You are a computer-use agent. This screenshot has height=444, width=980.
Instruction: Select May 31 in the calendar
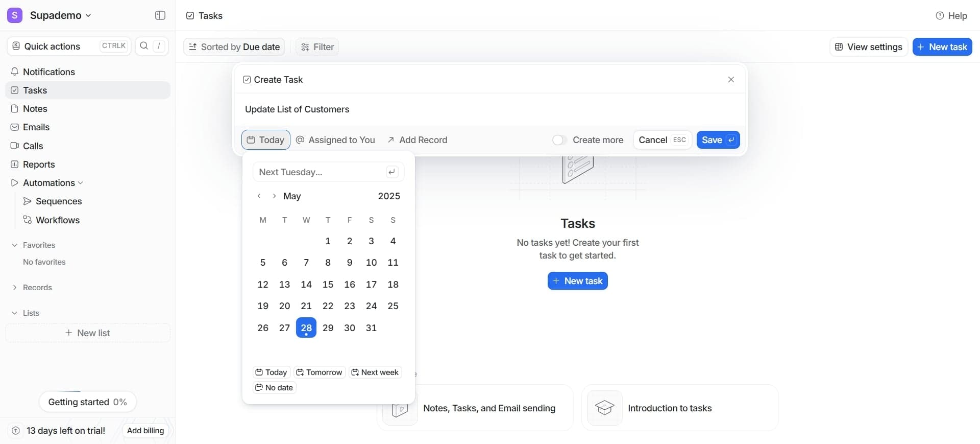[x=371, y=328]
